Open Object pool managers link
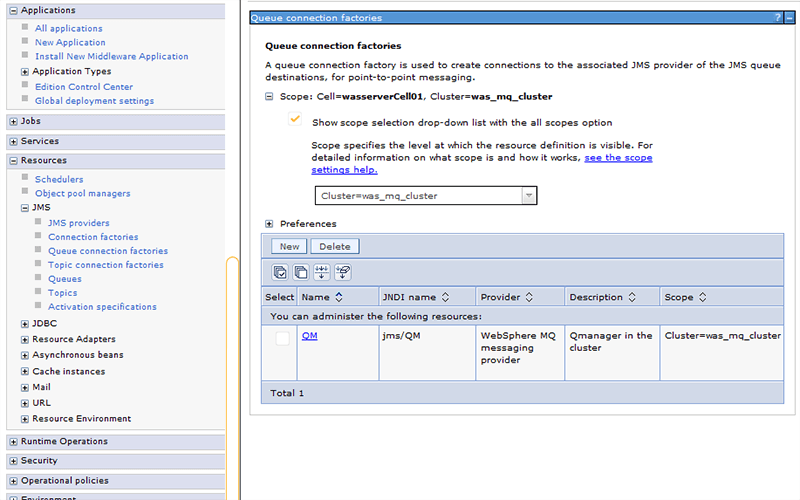The image size is (800, 500). (x=83, y=193)
